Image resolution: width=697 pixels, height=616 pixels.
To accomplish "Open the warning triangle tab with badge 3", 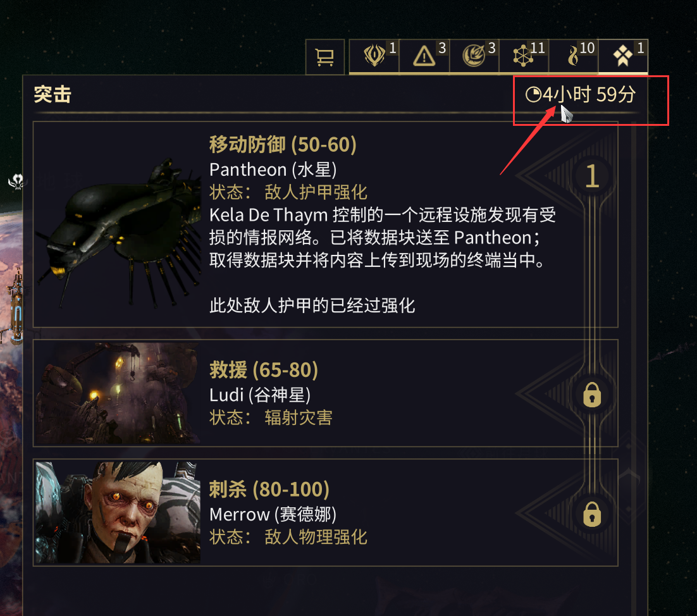I will coord(424,56).
